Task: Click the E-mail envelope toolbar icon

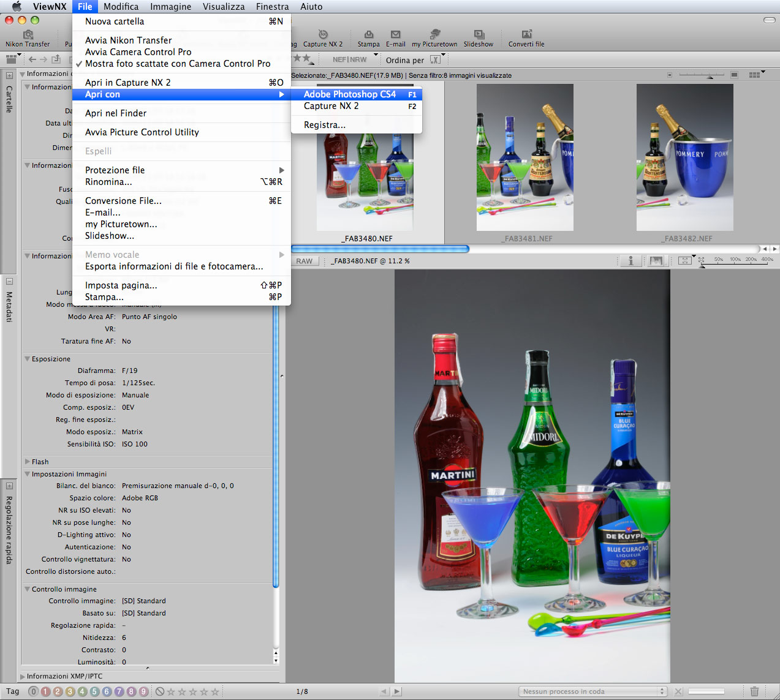Action: [x=396, y=35]
